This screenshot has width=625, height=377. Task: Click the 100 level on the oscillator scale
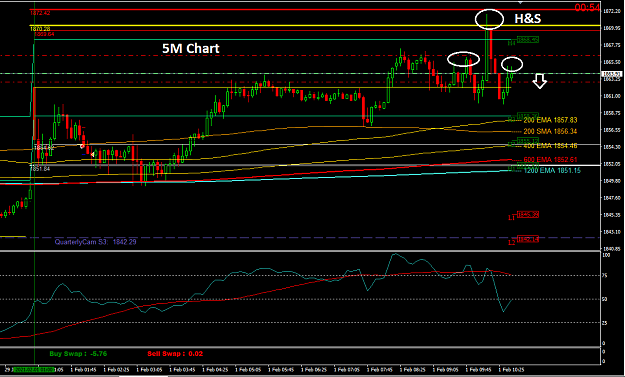click(606, 255)
